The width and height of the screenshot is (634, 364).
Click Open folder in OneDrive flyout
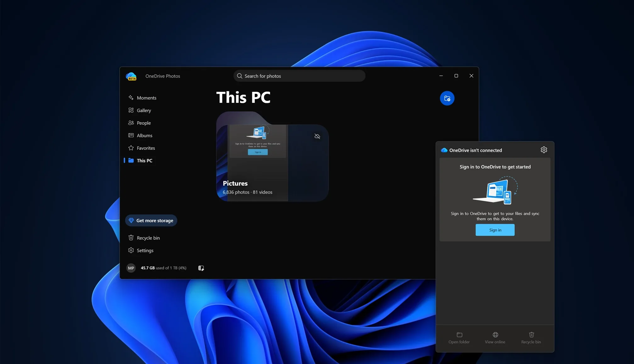coord(459,338)
